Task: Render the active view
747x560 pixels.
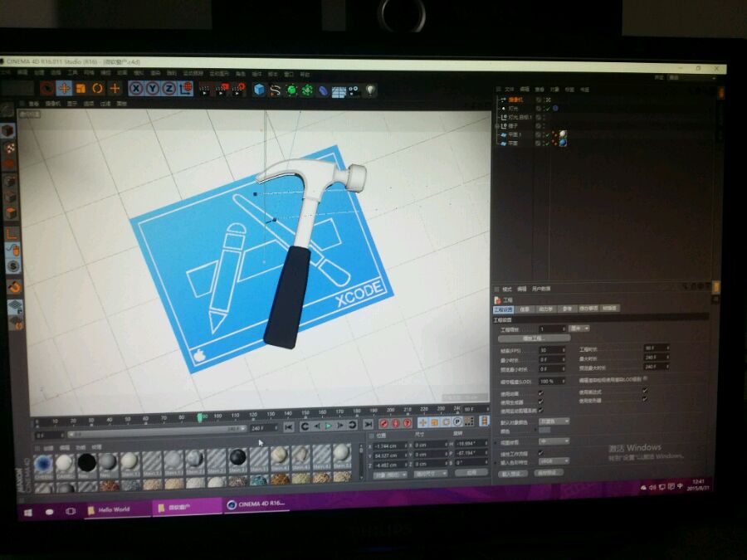Action: (204, 89)
